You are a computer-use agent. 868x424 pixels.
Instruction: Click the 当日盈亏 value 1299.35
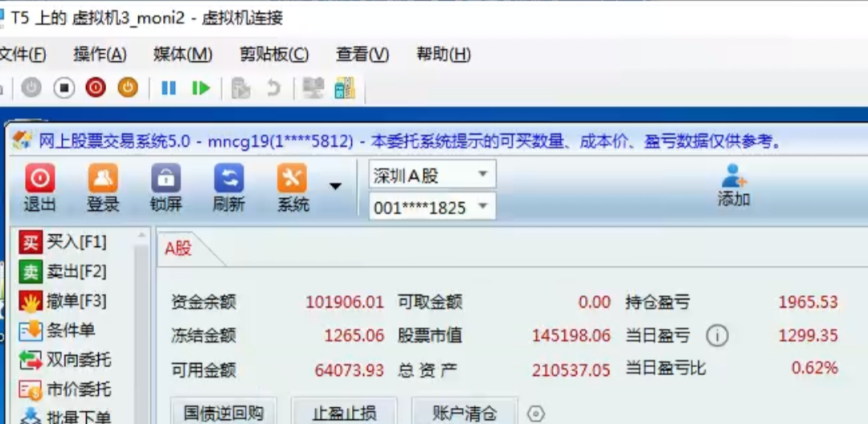[x=809, y=335]
